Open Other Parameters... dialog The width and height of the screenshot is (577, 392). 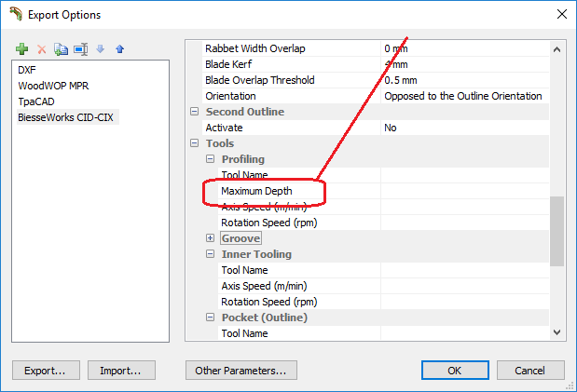pyautogui.click(x=240, y=371)
